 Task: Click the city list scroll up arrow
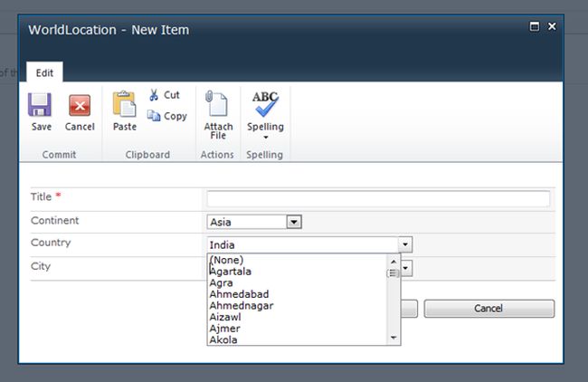394,262
